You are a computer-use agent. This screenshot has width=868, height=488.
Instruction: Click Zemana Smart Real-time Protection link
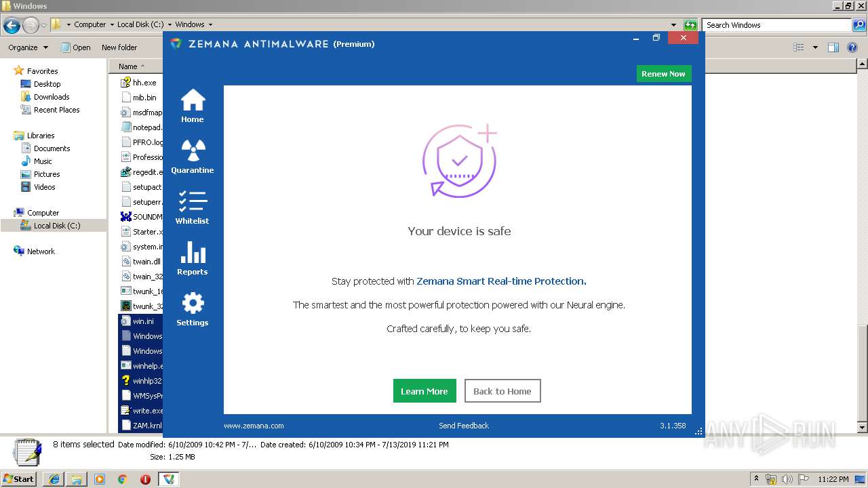click(501, 281)
